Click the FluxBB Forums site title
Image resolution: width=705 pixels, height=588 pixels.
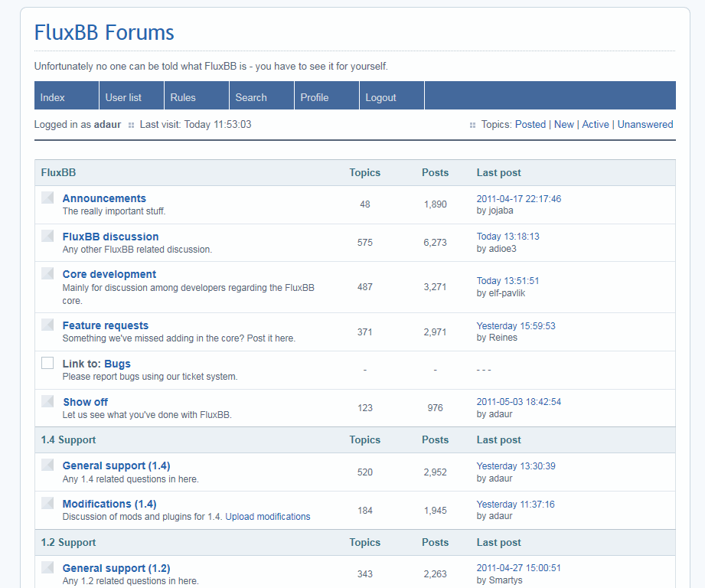(x=104, y=33)
